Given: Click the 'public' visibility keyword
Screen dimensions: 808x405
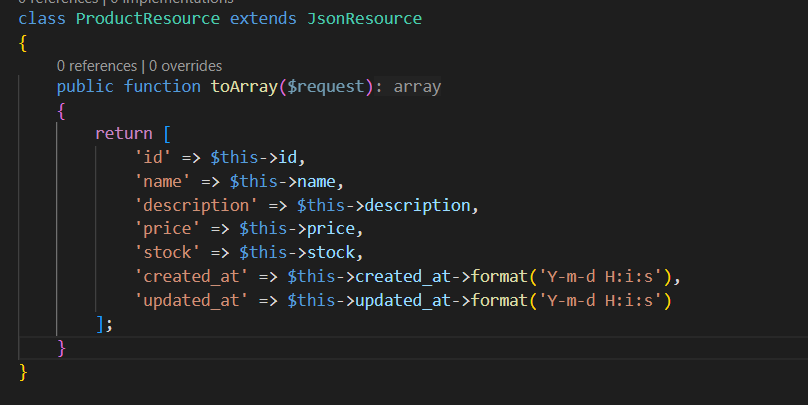Looking at the screenshot, I should coord(86,87).
